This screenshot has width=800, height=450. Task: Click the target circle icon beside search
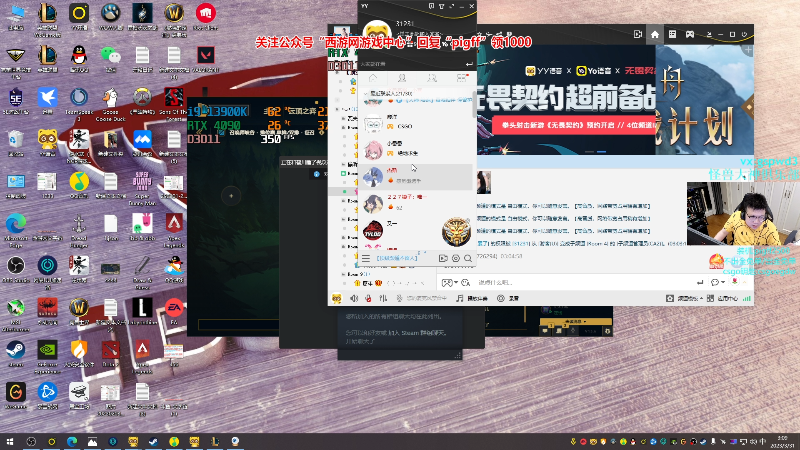456,259
